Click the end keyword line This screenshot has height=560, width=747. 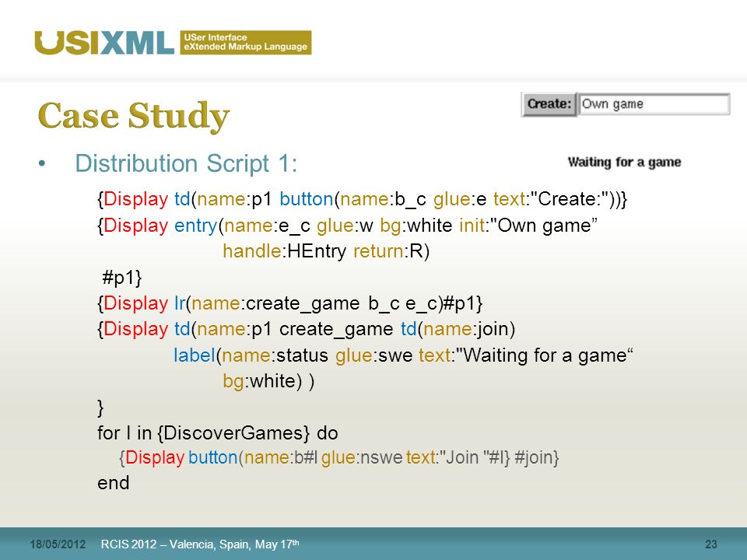tap(114, 483)
